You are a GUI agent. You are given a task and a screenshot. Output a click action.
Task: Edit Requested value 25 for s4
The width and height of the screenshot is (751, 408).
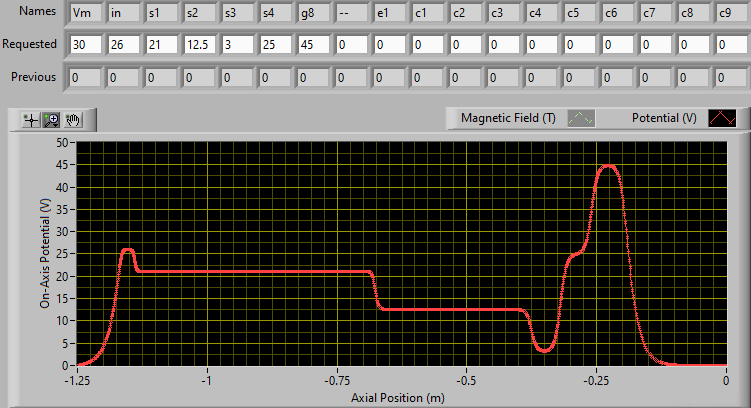pyautogui.click(x=276, y=45)
